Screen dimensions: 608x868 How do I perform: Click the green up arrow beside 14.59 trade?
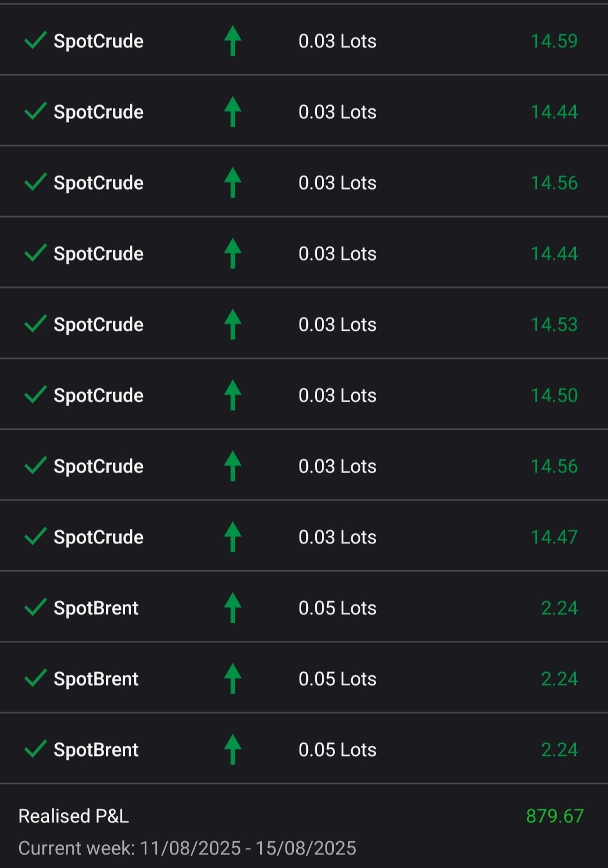[x=233, y=41]
